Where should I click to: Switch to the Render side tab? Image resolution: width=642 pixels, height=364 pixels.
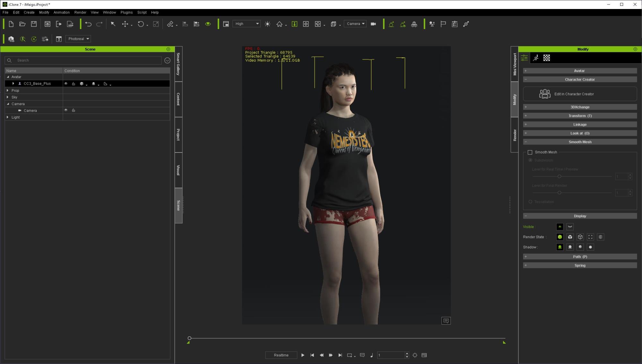click(515, 135)
